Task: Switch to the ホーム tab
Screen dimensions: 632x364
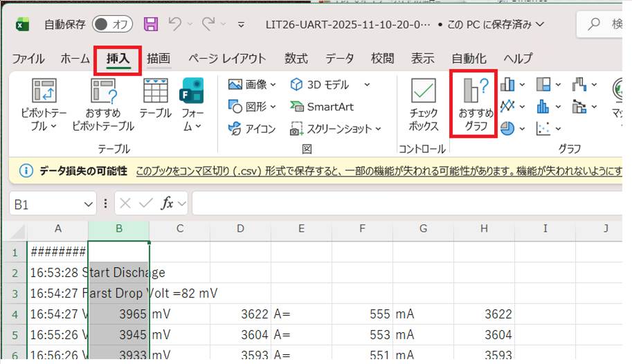Action: click(x=75, y=58)
